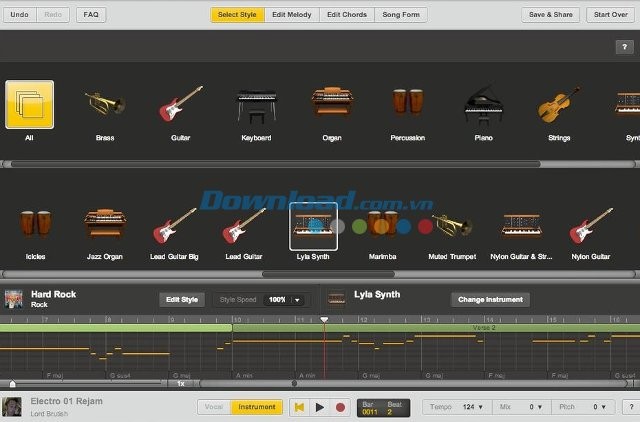Click the Edit Style button

pos(182,300)
